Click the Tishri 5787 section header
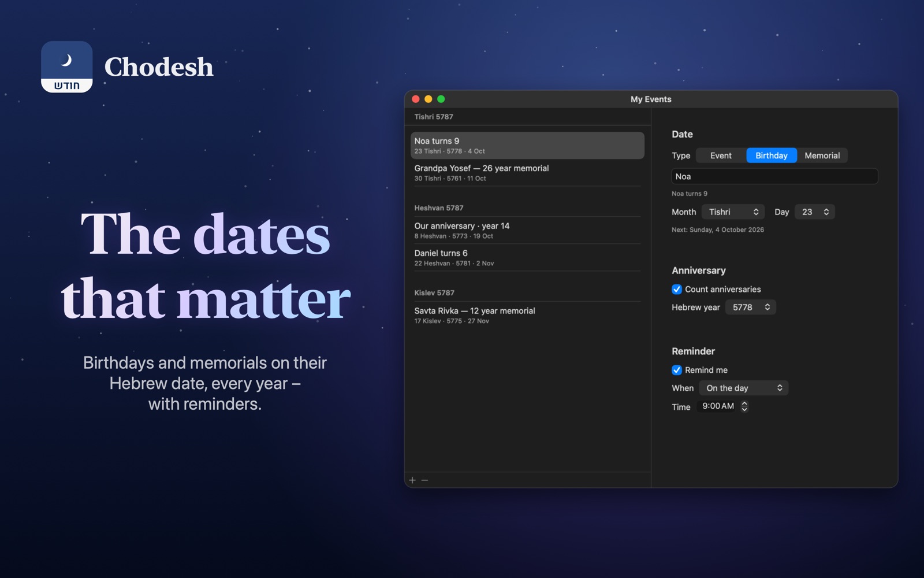The height and width of the screenshot is (578, 924). pos(434,117)
